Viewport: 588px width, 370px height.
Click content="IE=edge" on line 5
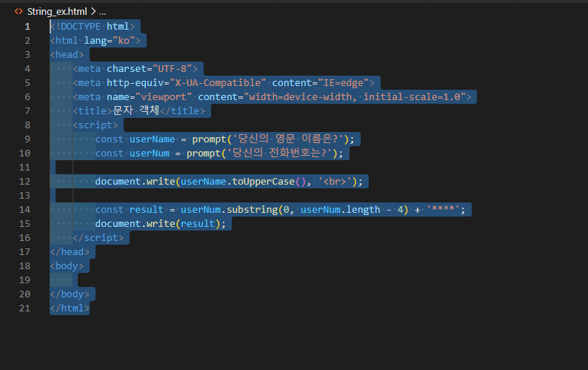(321, 82)
